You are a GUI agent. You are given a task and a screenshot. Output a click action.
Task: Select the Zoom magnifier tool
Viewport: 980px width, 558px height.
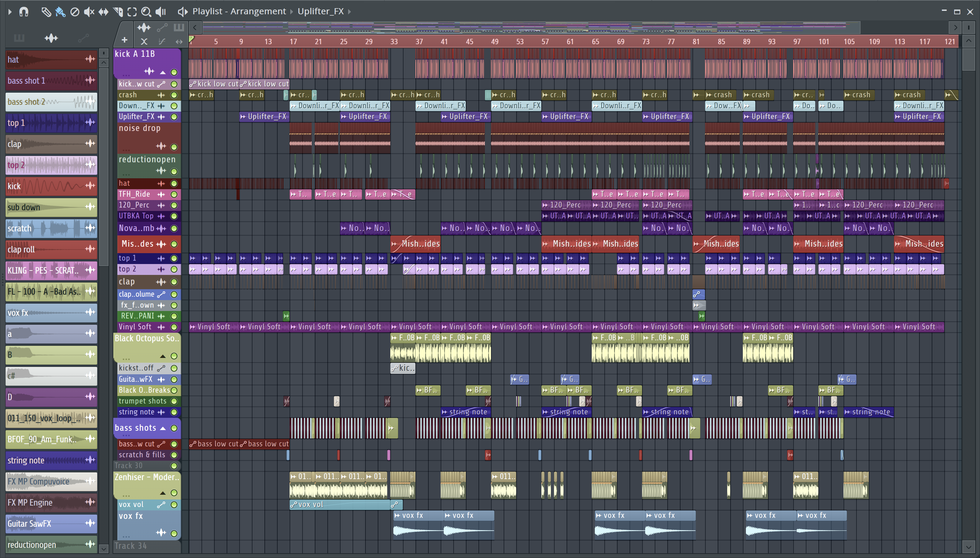[x=146, y=12]
